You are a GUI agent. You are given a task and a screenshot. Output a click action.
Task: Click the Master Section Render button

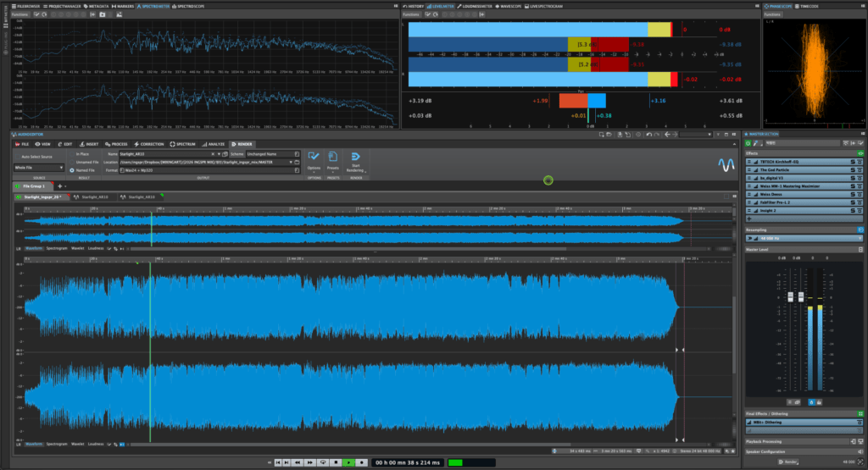coord(788,462)
